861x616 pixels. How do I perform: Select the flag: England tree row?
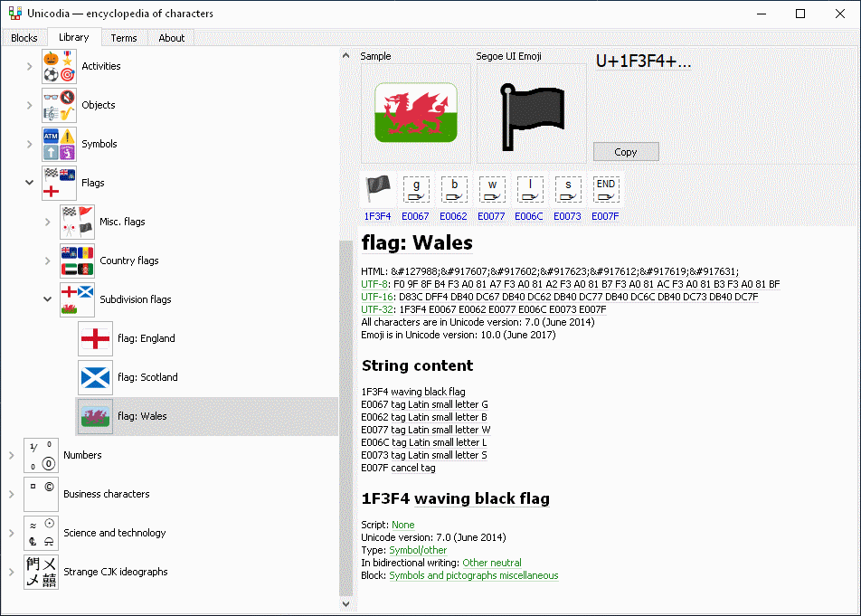click(207, 339)
